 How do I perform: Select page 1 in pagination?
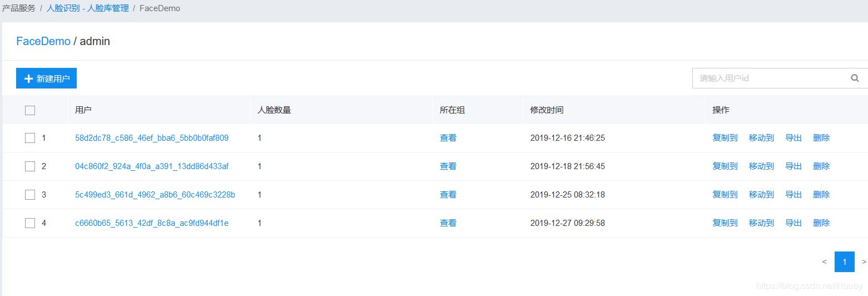[844, 262]
